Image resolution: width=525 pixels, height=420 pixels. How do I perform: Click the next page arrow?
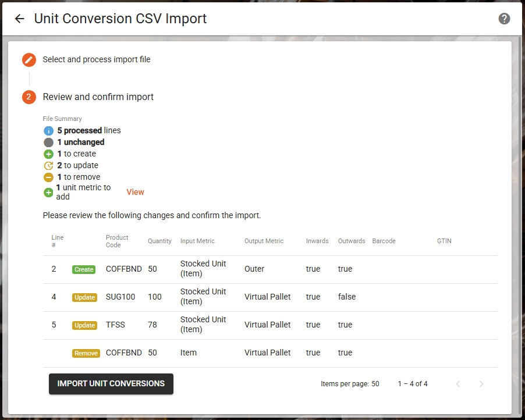(481, 384)
